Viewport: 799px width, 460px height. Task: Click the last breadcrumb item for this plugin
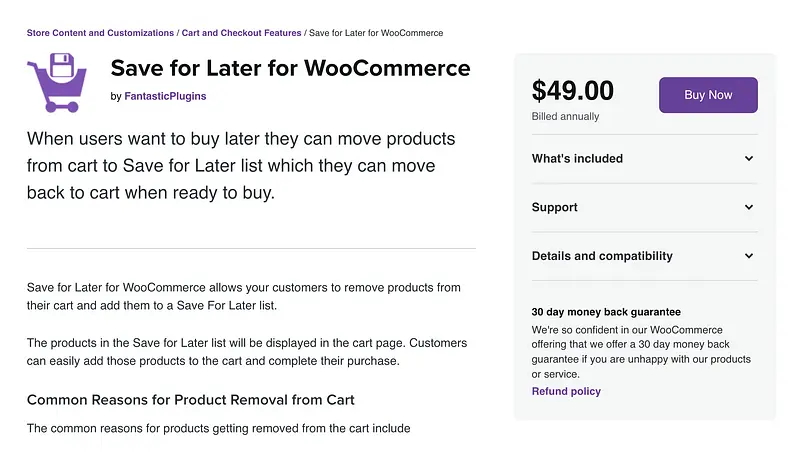[376, 33]
